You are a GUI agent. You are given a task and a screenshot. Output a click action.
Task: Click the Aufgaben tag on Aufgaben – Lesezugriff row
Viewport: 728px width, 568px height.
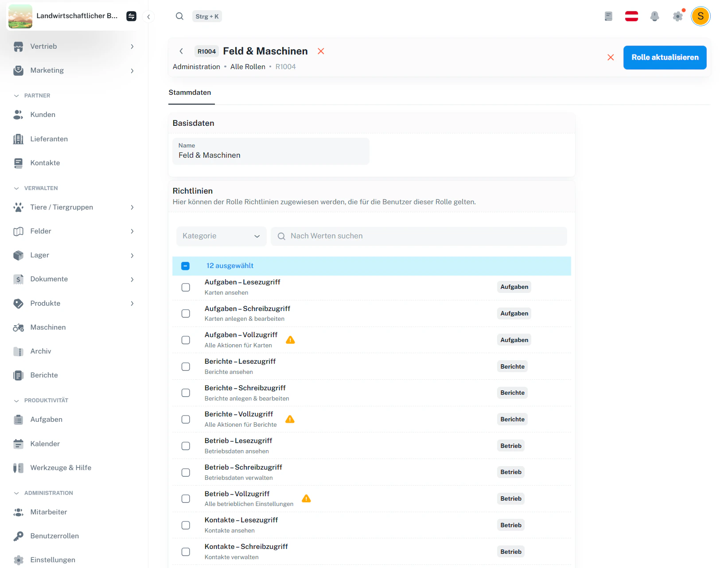514,287
